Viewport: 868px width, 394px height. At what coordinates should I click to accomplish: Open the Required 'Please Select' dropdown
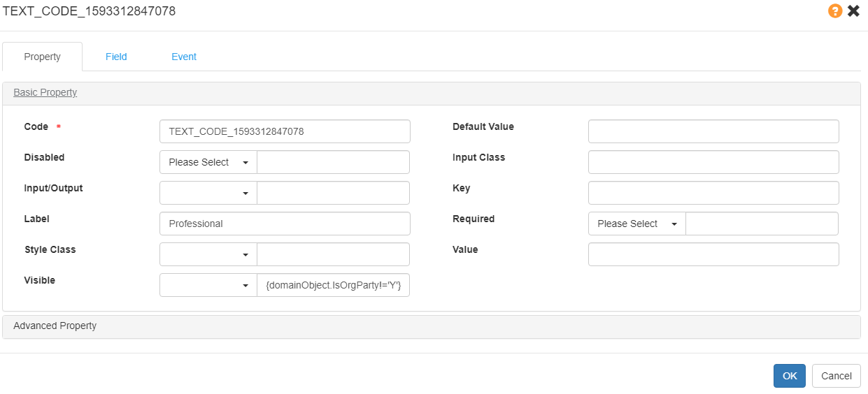point(637,224)
